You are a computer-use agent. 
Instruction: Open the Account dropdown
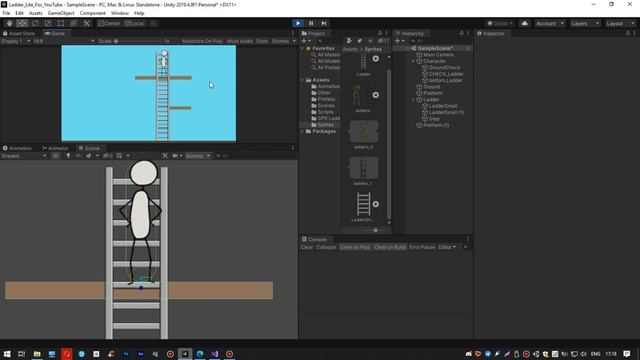coord(550,23)
